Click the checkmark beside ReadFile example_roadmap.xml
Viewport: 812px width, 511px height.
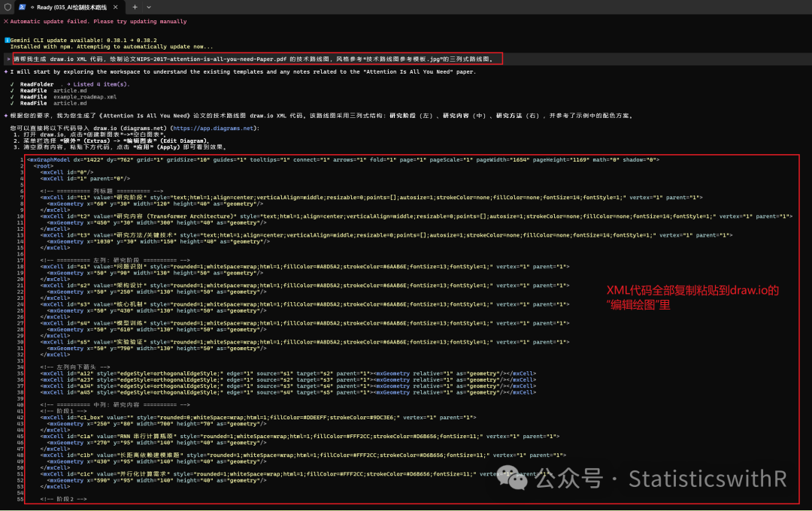pos(12,97)
